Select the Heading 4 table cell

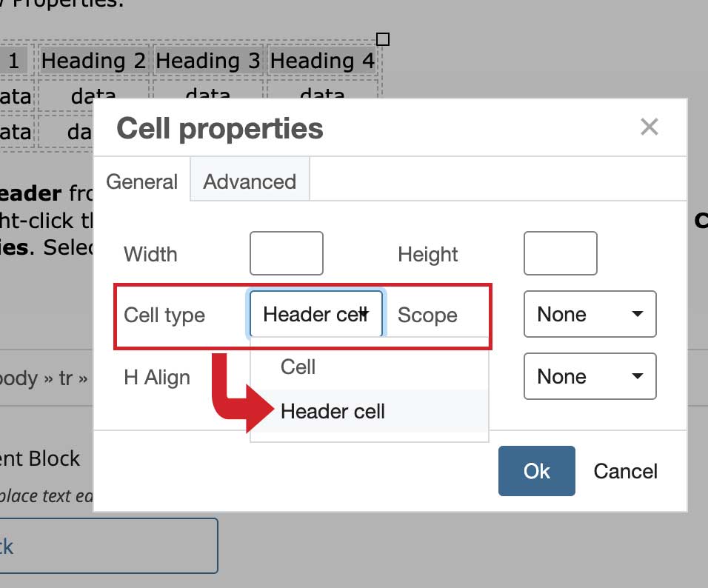click(x=322, y=61)
